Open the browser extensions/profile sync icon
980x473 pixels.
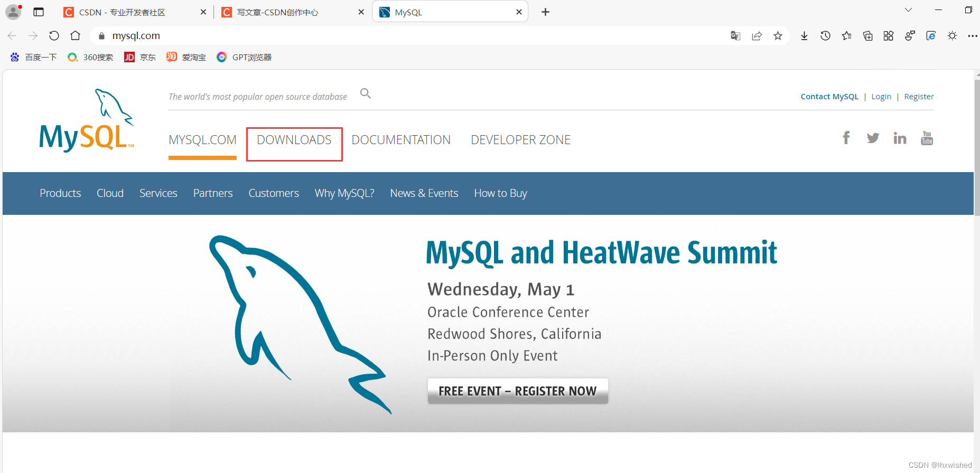(910, 35)
